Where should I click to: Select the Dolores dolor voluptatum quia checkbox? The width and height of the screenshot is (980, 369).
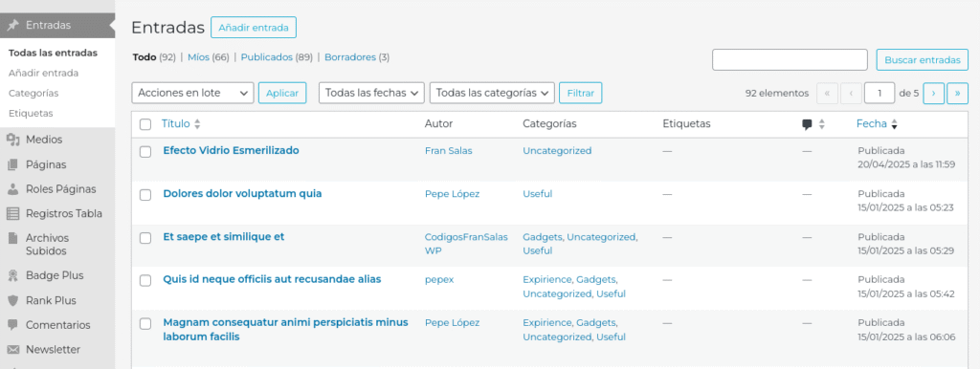point(145,195)
